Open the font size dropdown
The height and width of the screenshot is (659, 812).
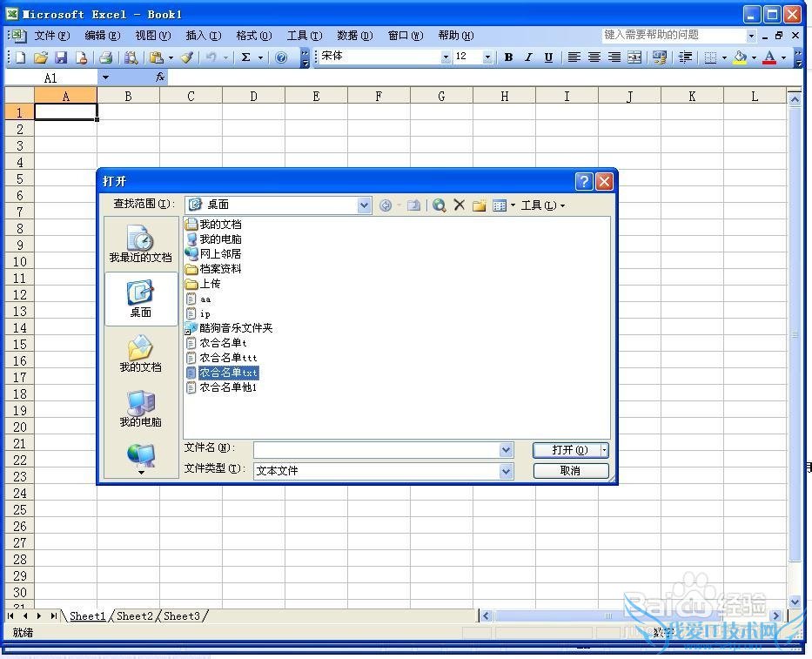[487, 57]
